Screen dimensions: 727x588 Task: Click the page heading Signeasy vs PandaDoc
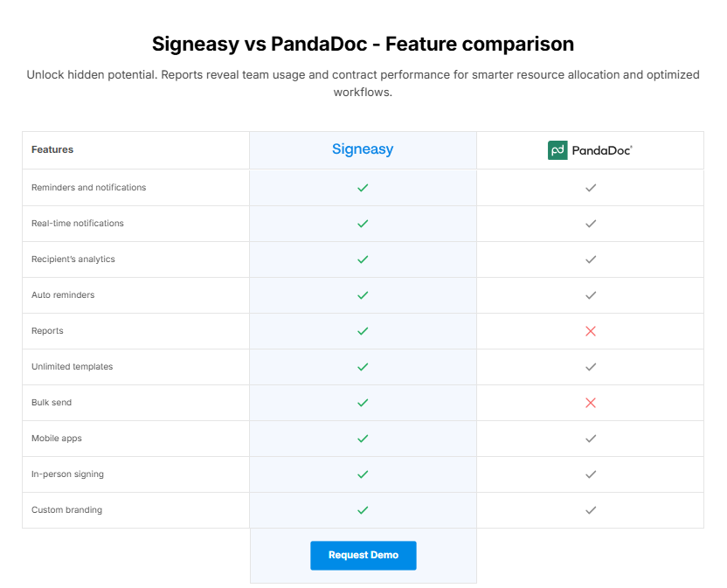click(363, 43)
